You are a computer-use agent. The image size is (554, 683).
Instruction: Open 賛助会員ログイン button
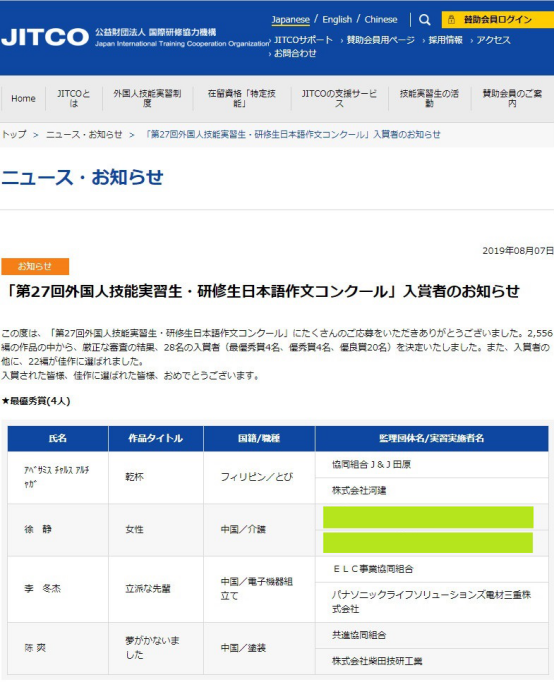(498, 20)
